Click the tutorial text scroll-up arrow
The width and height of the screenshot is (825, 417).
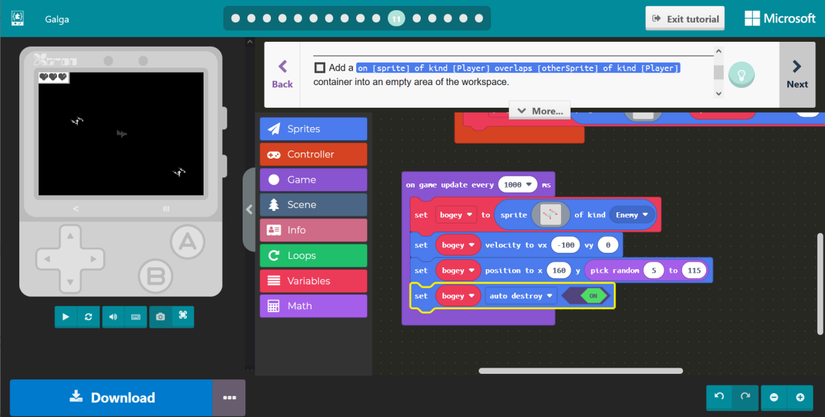pos(719,52)
